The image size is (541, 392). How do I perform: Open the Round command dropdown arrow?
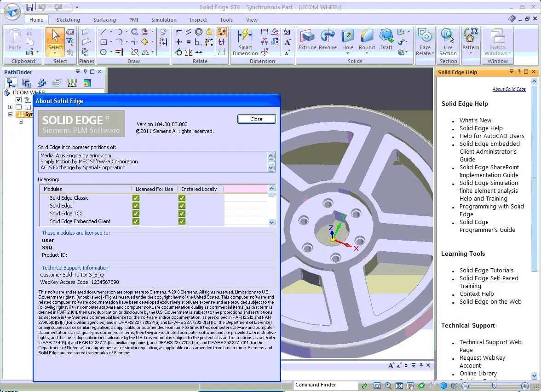(367, 53)
